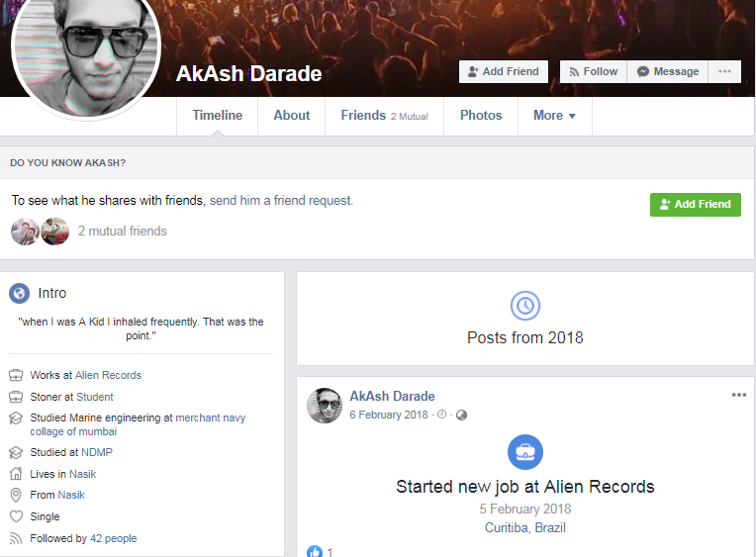Open the three-dot menu on cover photo
The image size is (756, 557).
pyautogui.click(x=725, y=71)
